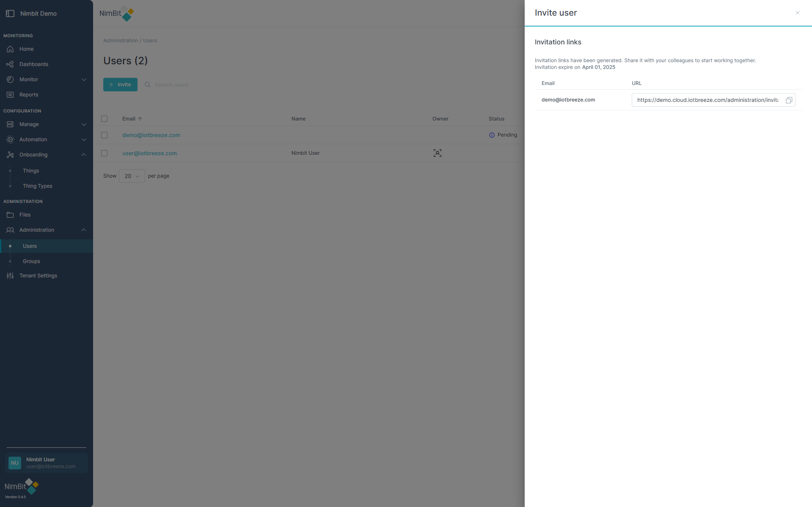
Task: Tick the user@iotbreeze.com row checkbox
Action: (x=104, y=153)
